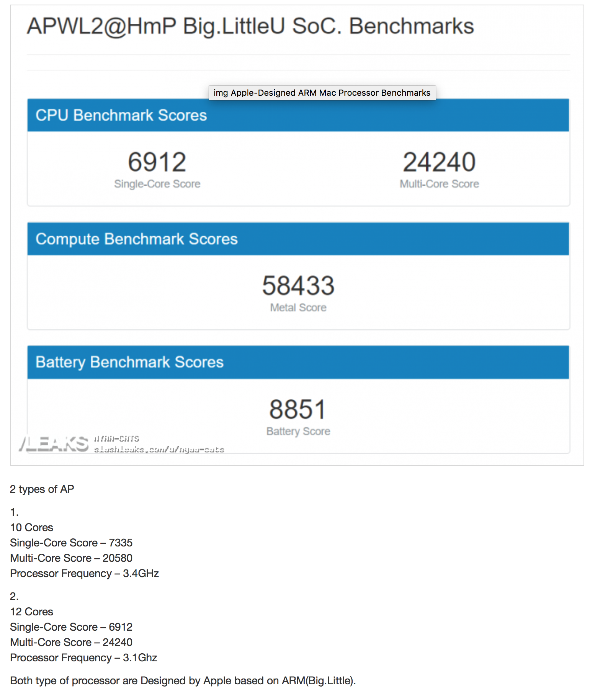Select 'Single-Core Score – 6912' text line
The image size is (595, 700).
[x=71, y=627]
